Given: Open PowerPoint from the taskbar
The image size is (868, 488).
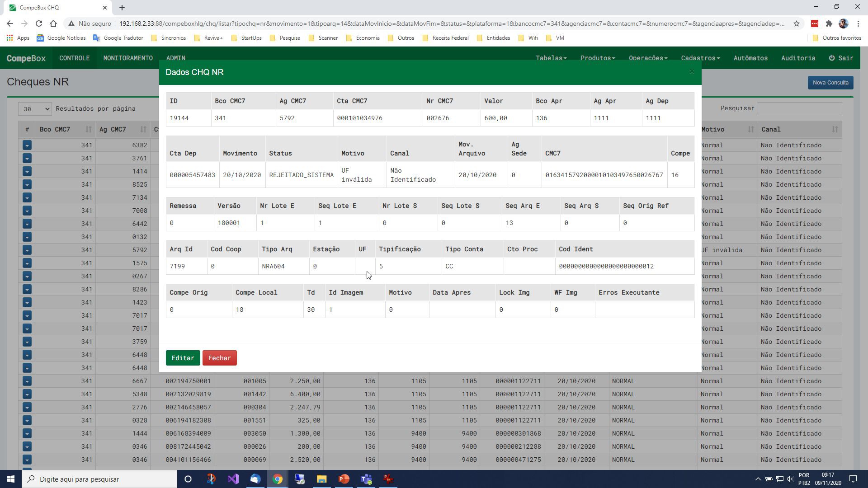Looking at the screenshot, I should [344, 479].
